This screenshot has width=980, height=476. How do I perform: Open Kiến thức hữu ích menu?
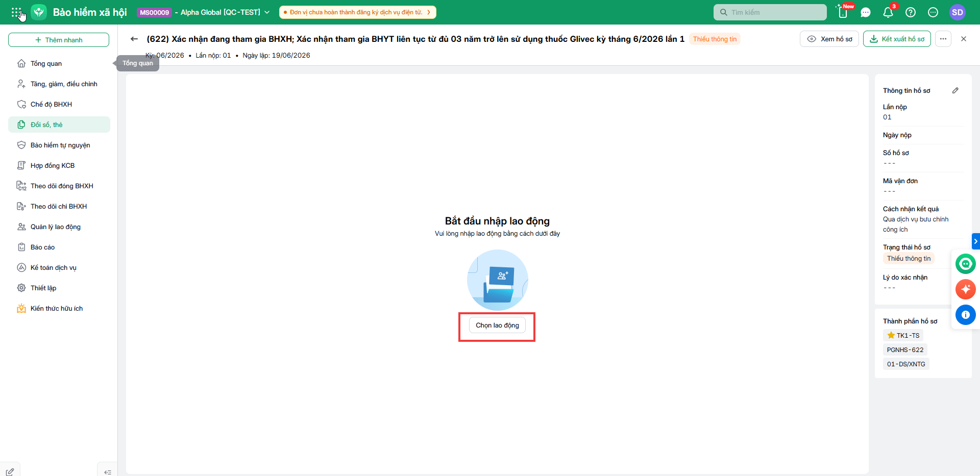coord(59,308)
